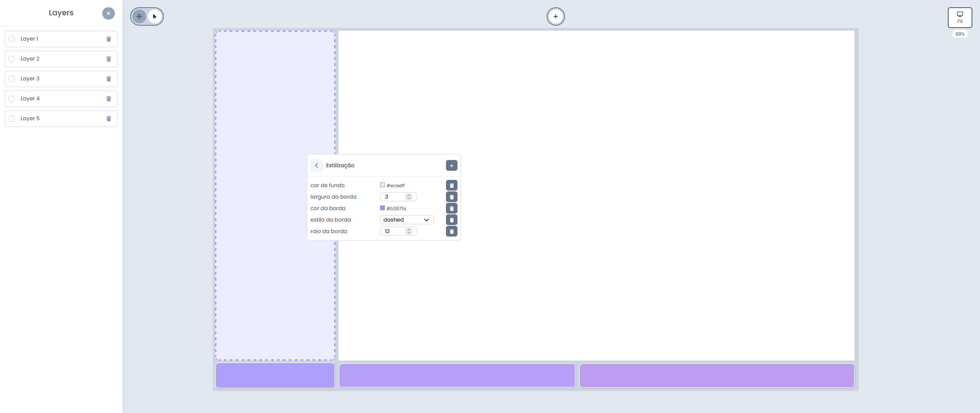
Task: Select the Layer 3 row label
Action: pyautogui.click(x=30, y=78)
